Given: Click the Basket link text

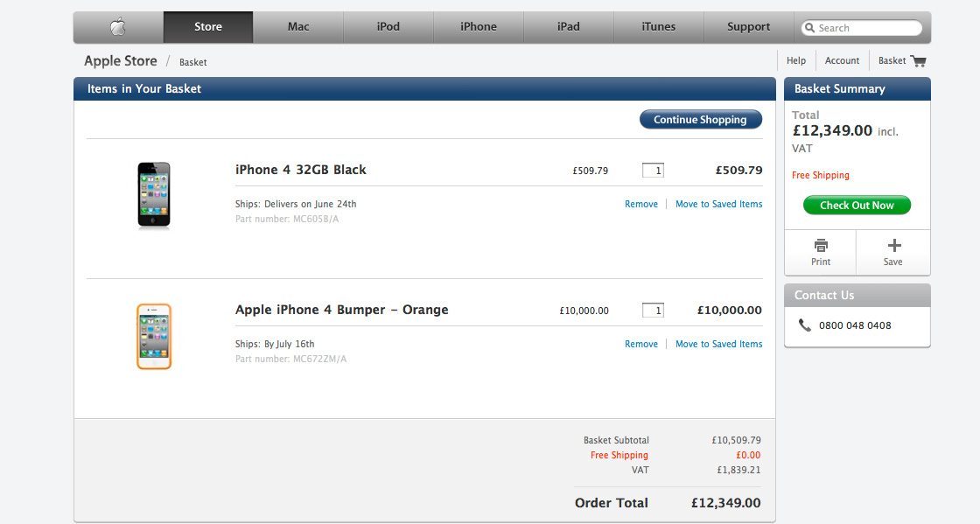Looking at the screenshot, I should (892, 60).
